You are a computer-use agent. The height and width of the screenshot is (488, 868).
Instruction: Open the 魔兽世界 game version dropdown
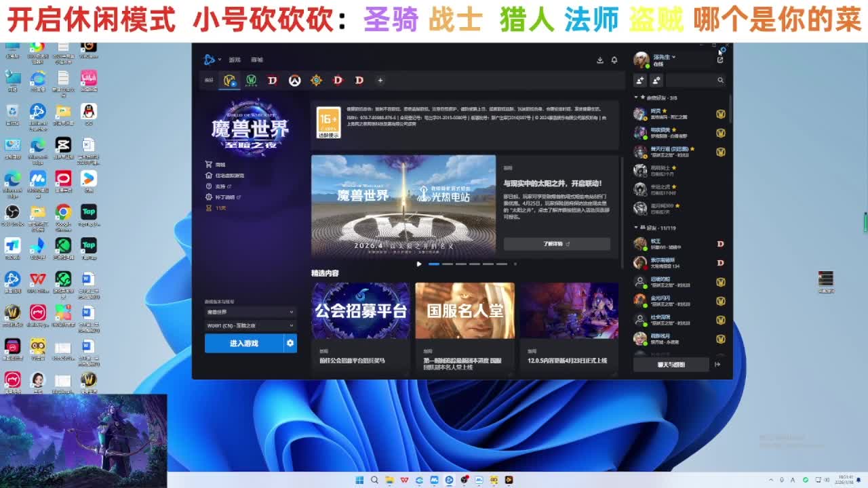tap(250, 312)
